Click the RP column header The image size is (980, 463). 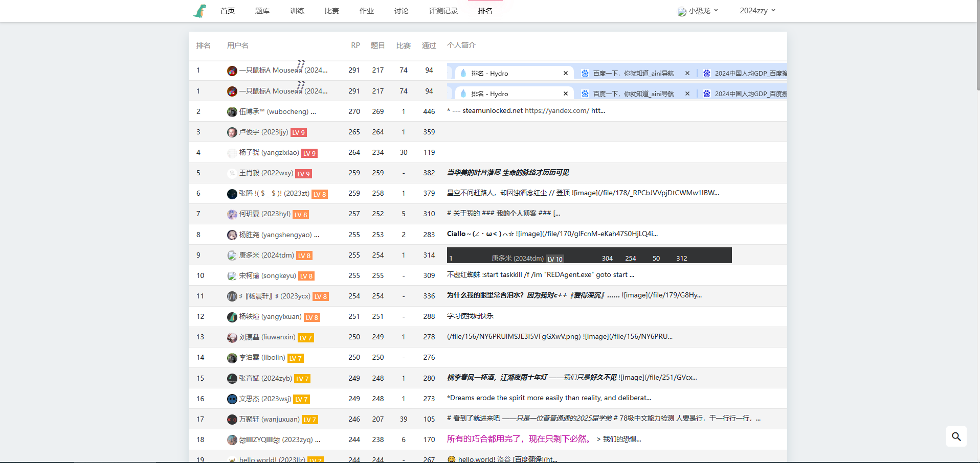point(355,45)
